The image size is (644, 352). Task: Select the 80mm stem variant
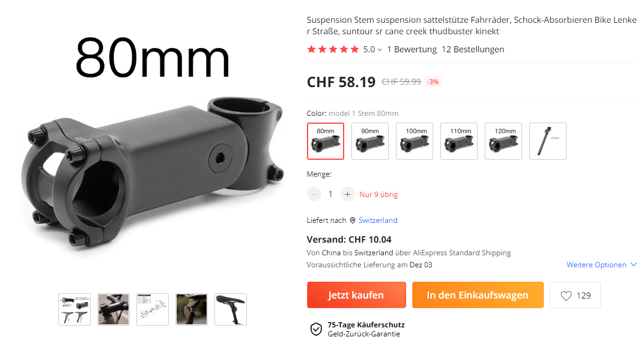pos(325,141)
